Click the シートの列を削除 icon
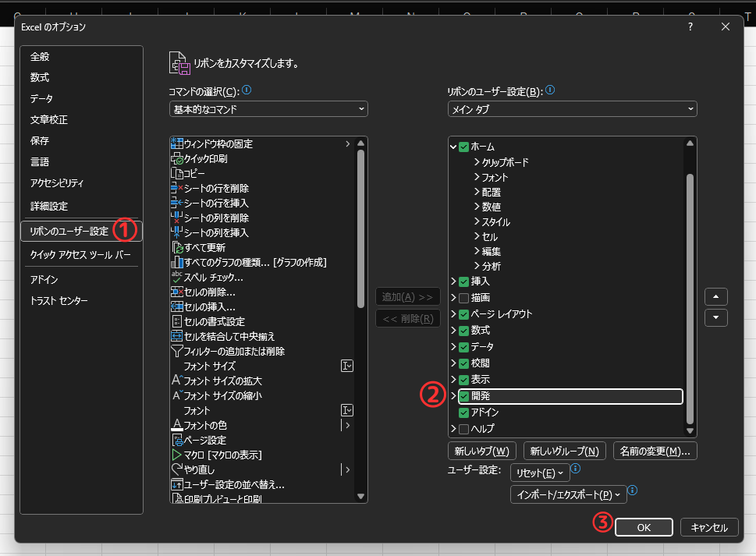756x556 pixels. tap(177, 218)
